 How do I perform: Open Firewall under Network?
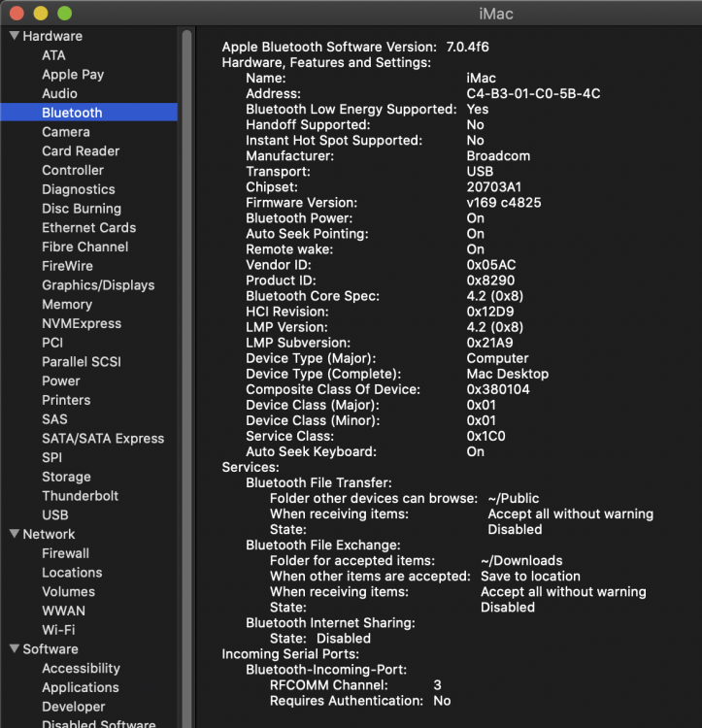tap(65, 553)
